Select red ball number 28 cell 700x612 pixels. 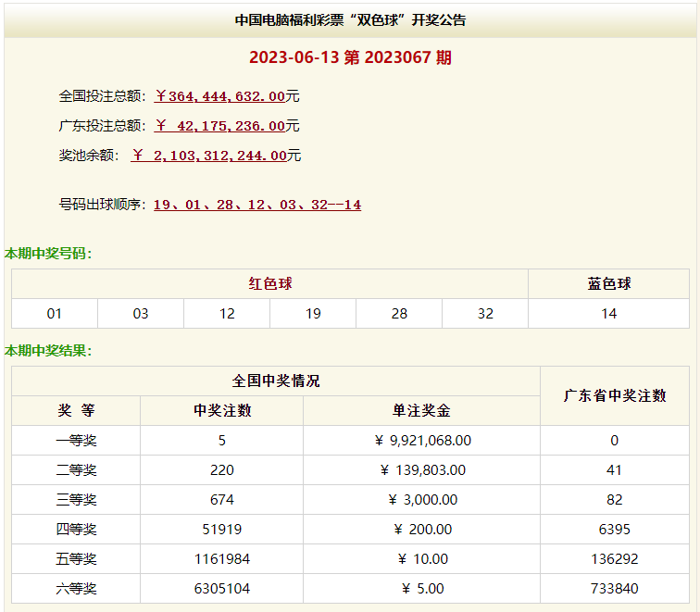[x=399, y=314]
